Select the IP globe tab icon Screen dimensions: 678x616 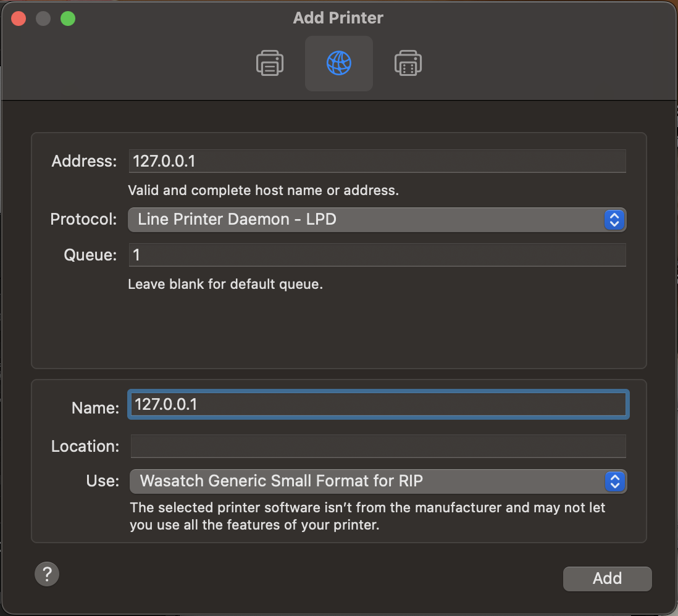point(338,64)
